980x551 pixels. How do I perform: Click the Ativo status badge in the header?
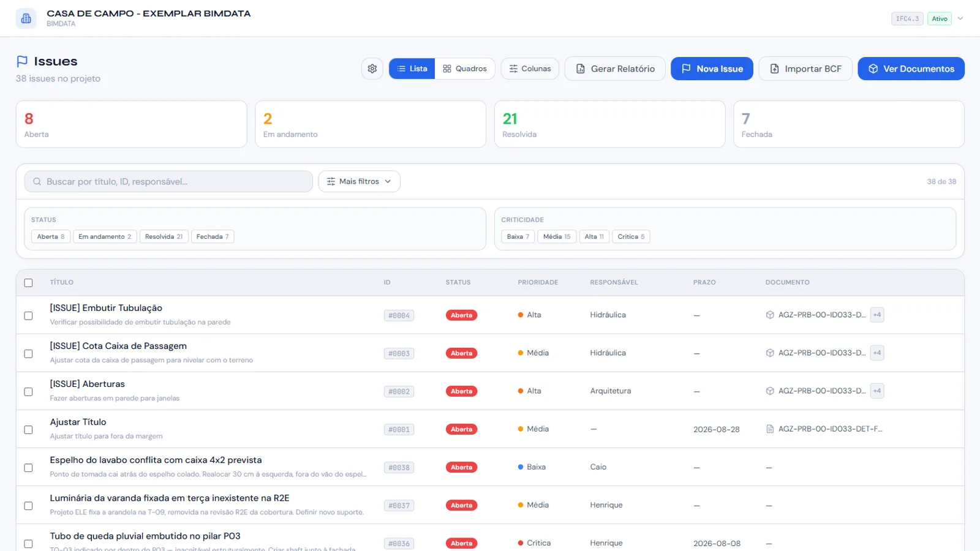coord(940,18)
